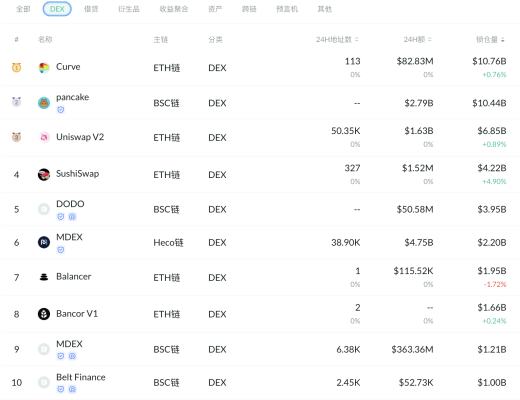Screen dimensions: 520x400
Task: Open the 预言机 tab
Action: 287,9
